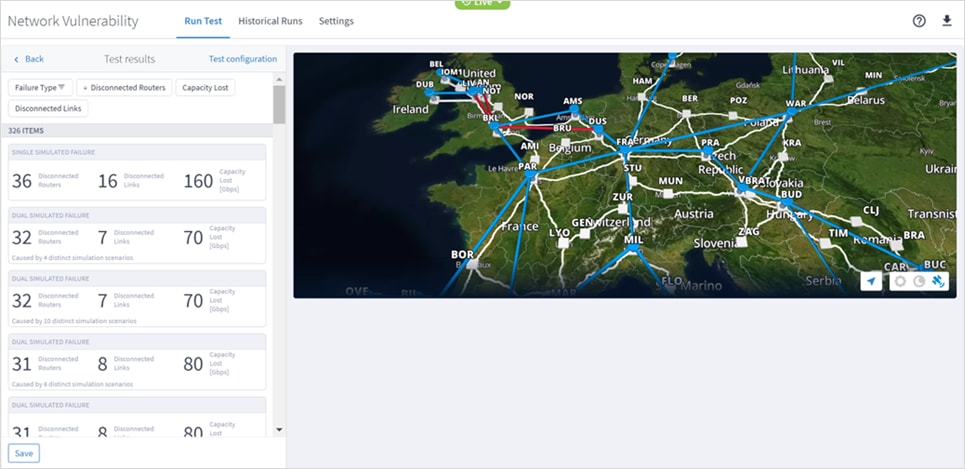The width and height of the screenshot is (965, 469).
Task: Click the Back chevron arrow
Action: point(17,59)
